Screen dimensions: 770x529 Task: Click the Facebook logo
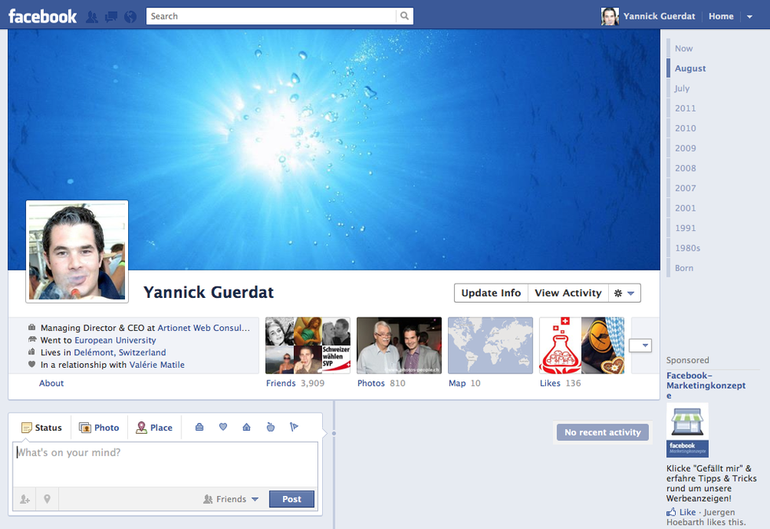point(42,16)
